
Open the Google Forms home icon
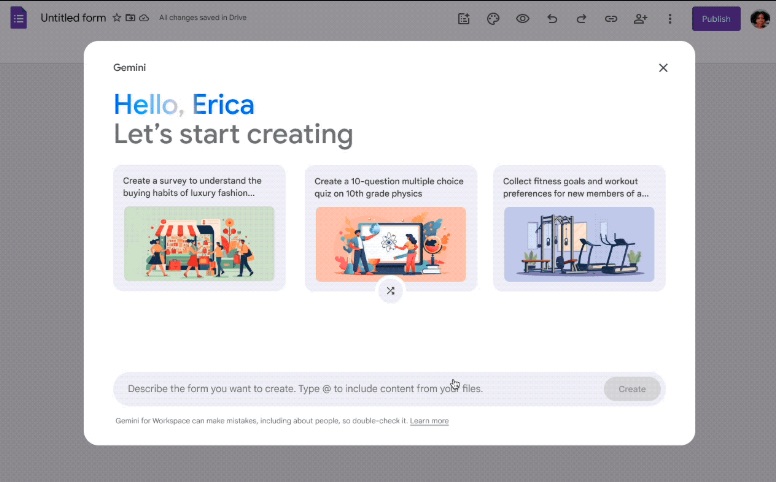pos(18,18)
